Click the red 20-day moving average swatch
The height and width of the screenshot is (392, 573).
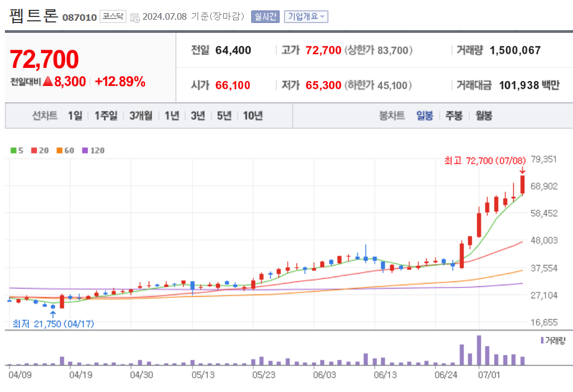pyautogui.click(x=34, y=151)
